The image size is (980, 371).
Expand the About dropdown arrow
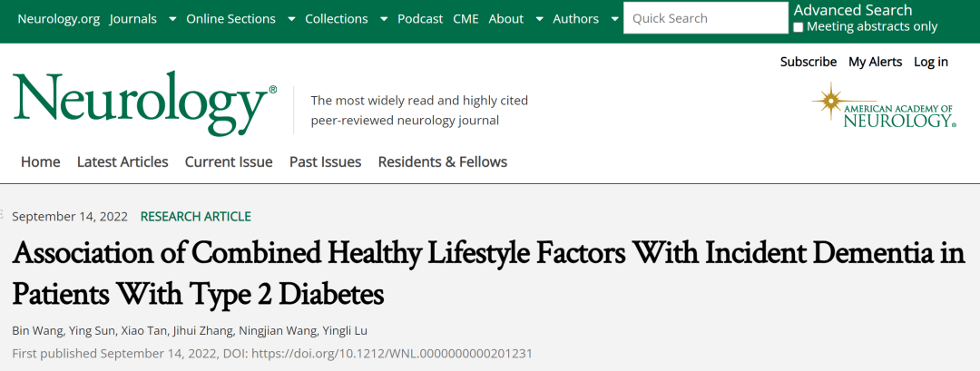pyautogui.click(x=539, y=19)
